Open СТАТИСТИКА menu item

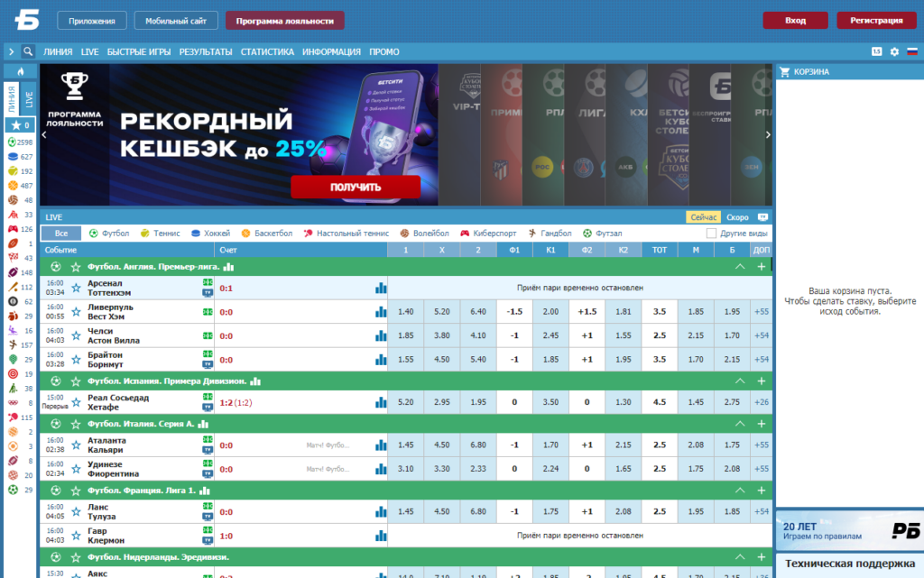[267, 51]
